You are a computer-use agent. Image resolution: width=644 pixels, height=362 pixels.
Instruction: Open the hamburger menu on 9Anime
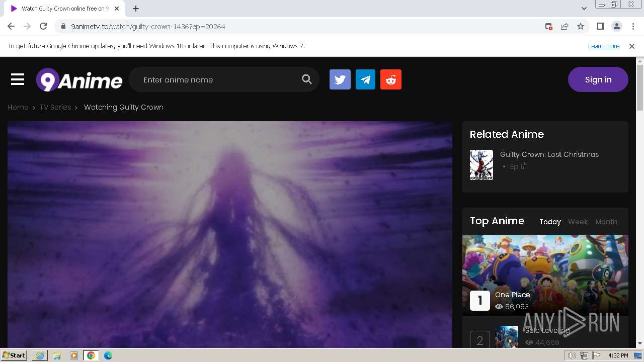pyautogui.click(x=18, y=79)
